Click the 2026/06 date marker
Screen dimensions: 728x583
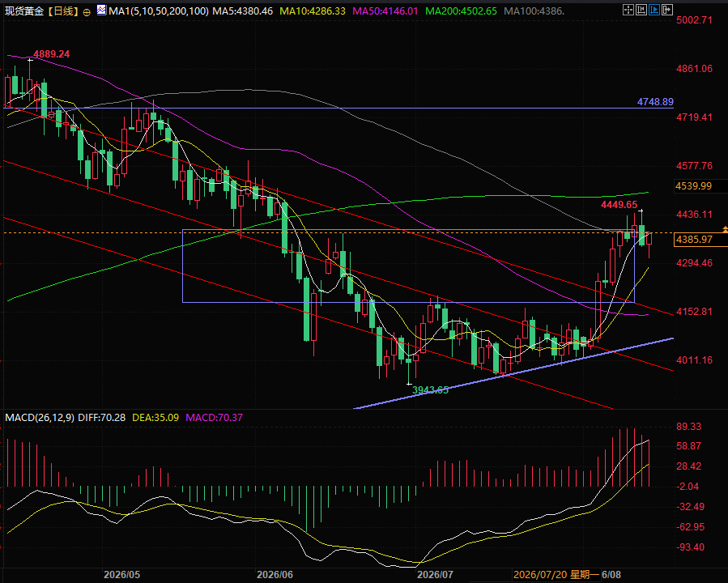coord(275,575)
